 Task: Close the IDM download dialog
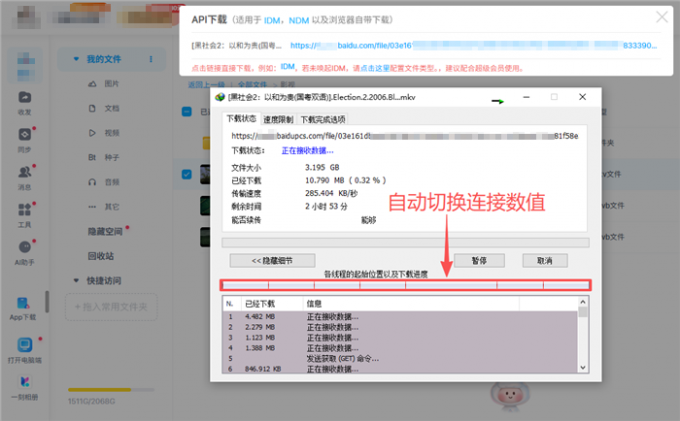pos(582,97)
